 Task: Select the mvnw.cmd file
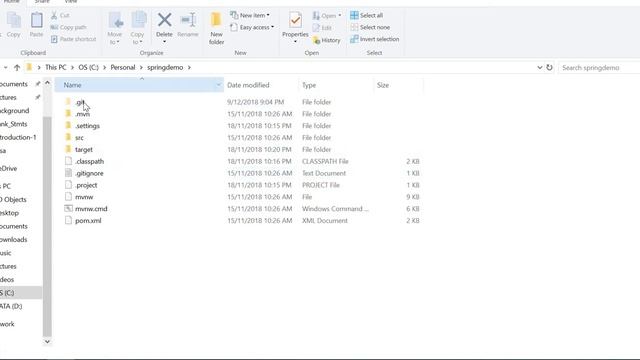[91, 209]
